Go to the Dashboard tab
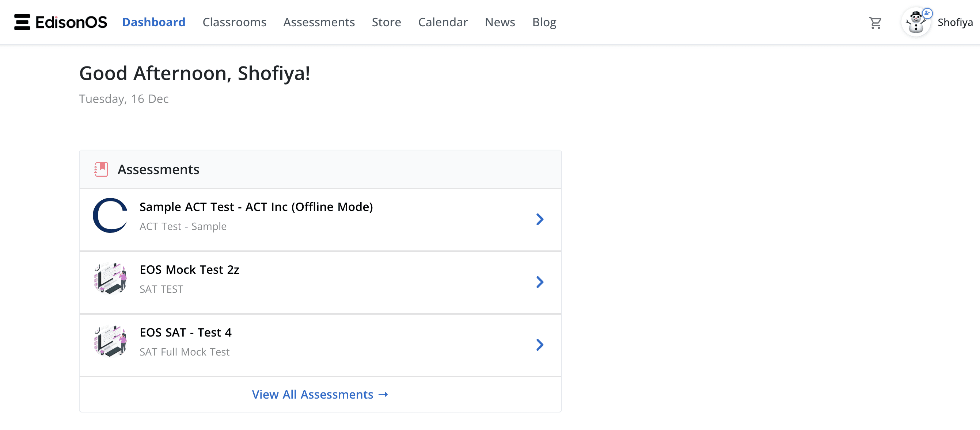This screenshot has width=980, height=430. point(154,22)
